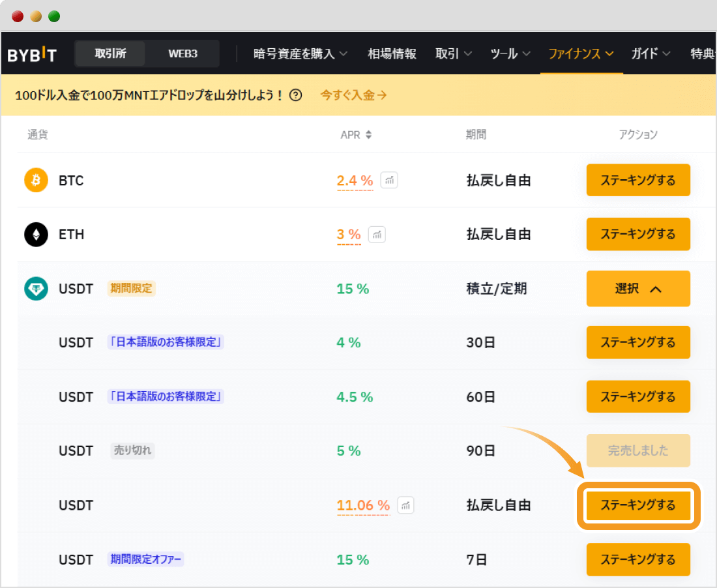The height and width of the screenshot is (588, 717).
Task: Click the 積立/定期 period text
Action: coord(497,289)
